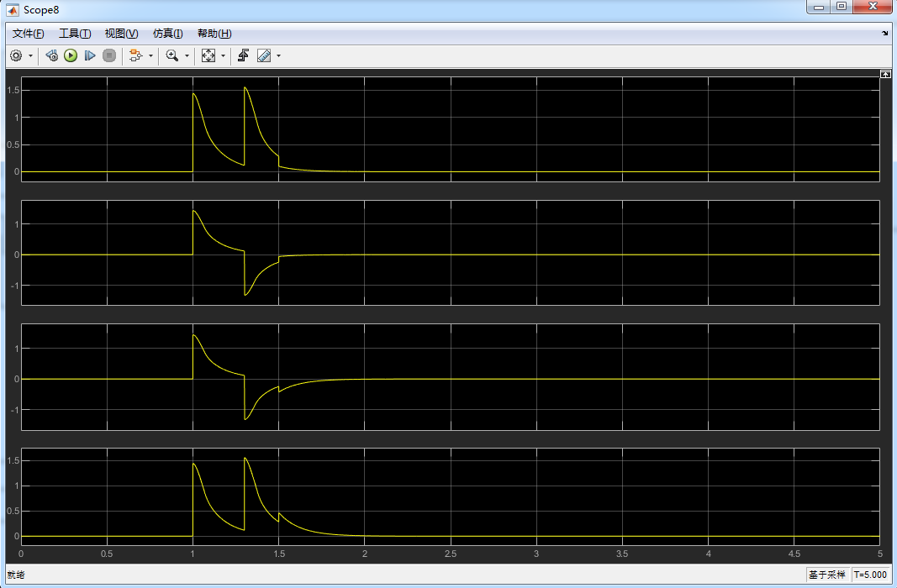897x588 pixels.
Task: Open the scope configuration properties gear
Action: coord(16,55)
